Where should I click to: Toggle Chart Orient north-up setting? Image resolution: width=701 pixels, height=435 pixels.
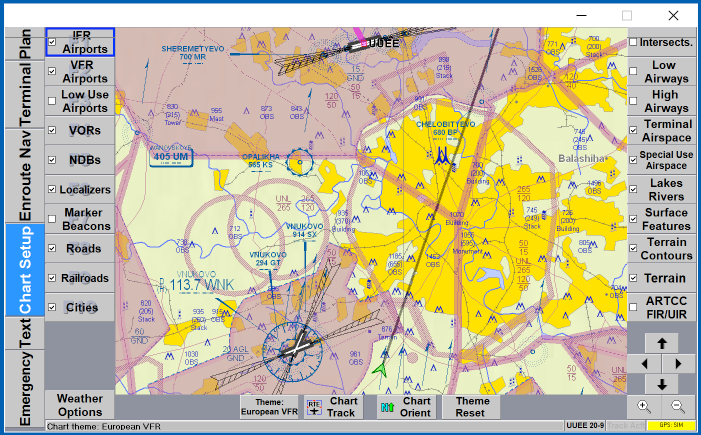click(x=405, y=406)
